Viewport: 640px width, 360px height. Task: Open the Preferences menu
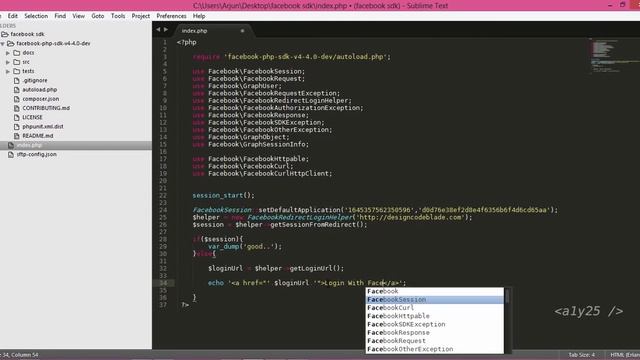click(171, 16)
